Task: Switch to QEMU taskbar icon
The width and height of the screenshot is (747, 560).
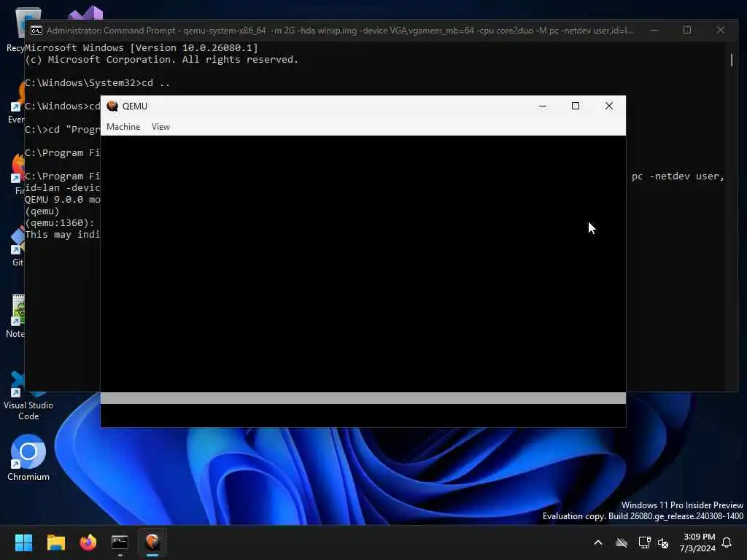Action: (152, 542)
